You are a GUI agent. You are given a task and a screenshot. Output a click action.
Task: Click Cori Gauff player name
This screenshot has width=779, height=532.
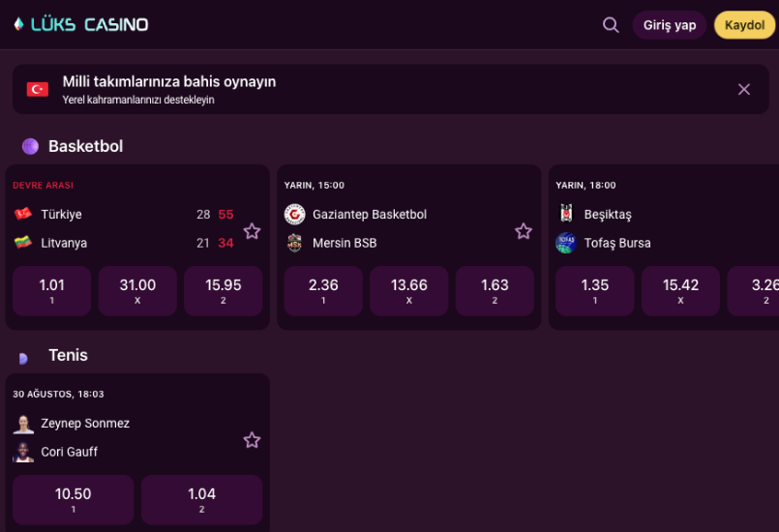[69, 452]
